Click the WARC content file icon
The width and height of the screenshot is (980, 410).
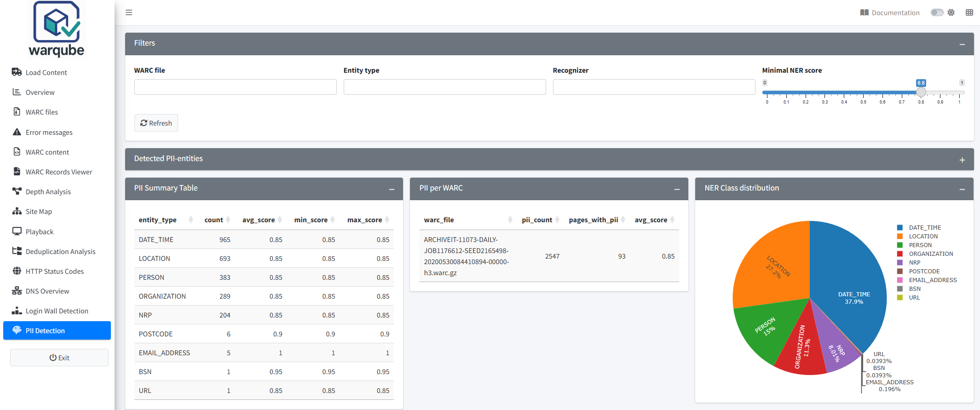(17, 151)
